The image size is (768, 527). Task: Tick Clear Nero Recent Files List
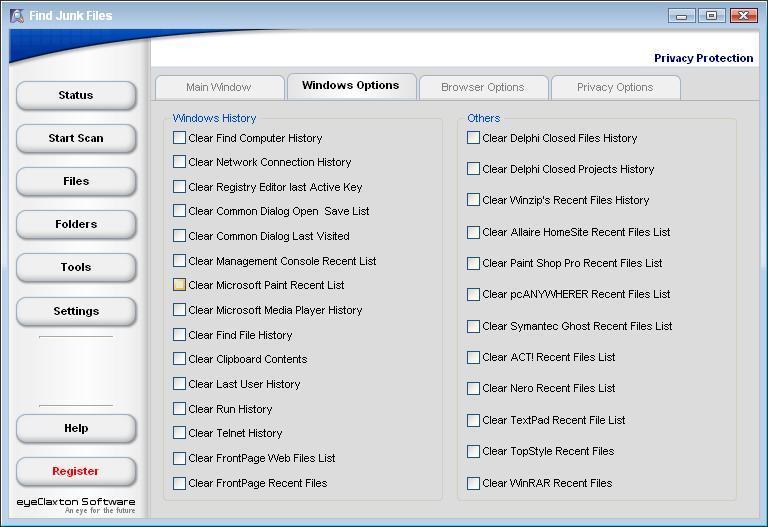[473, 388]
